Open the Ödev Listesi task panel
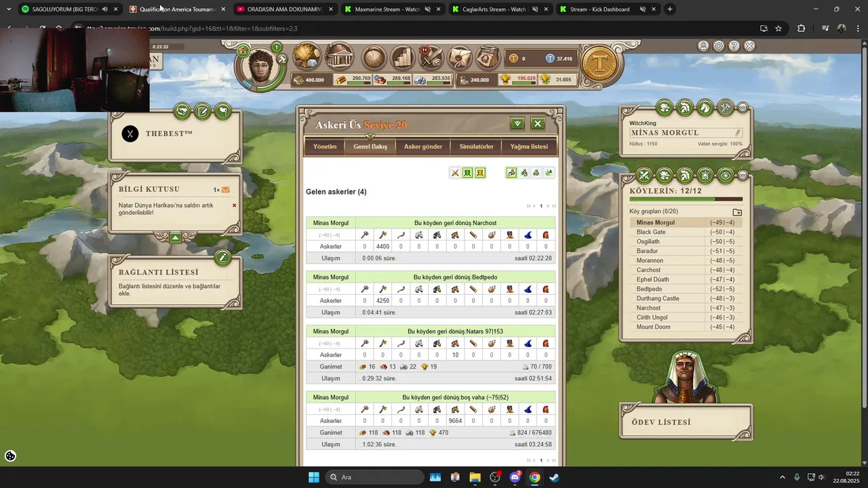 [686, 422]
